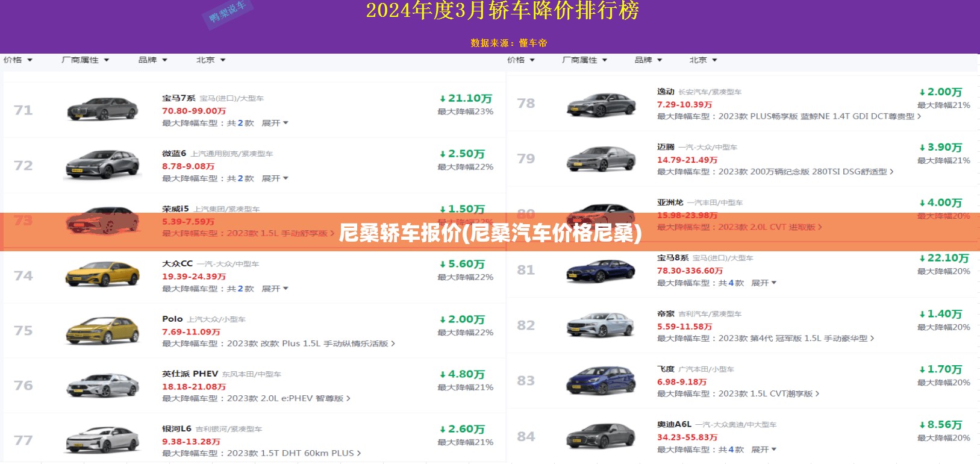Screen dimensions: 980x464
Task: Click the 尼桑轿车报价 banner title
Action: pyautogui.click(x=490, y=233)
